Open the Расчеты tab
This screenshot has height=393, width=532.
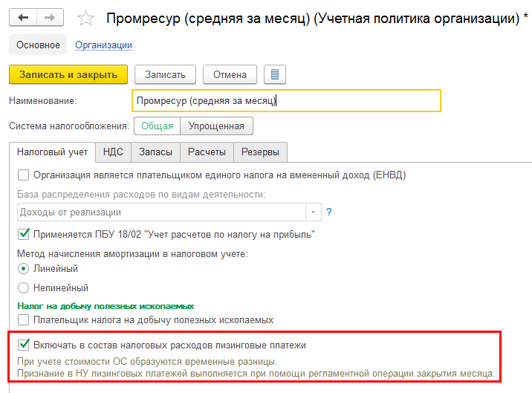click(x=207, y=152)
